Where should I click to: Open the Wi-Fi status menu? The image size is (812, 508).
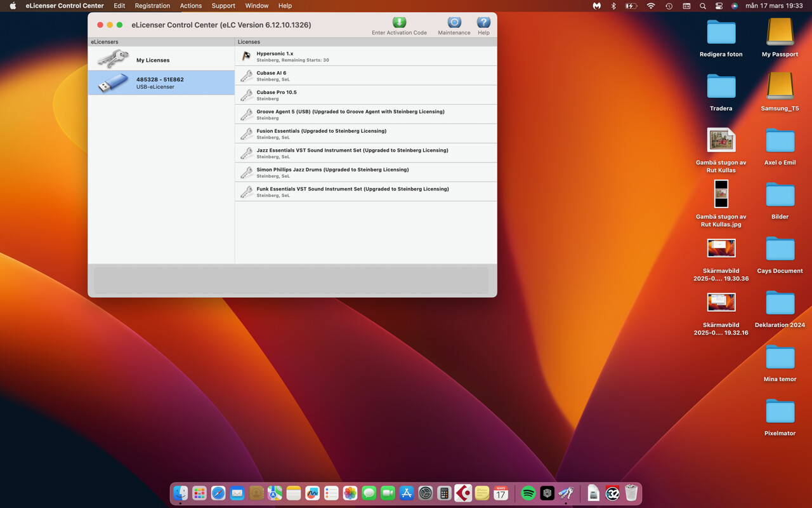[651, 6]
